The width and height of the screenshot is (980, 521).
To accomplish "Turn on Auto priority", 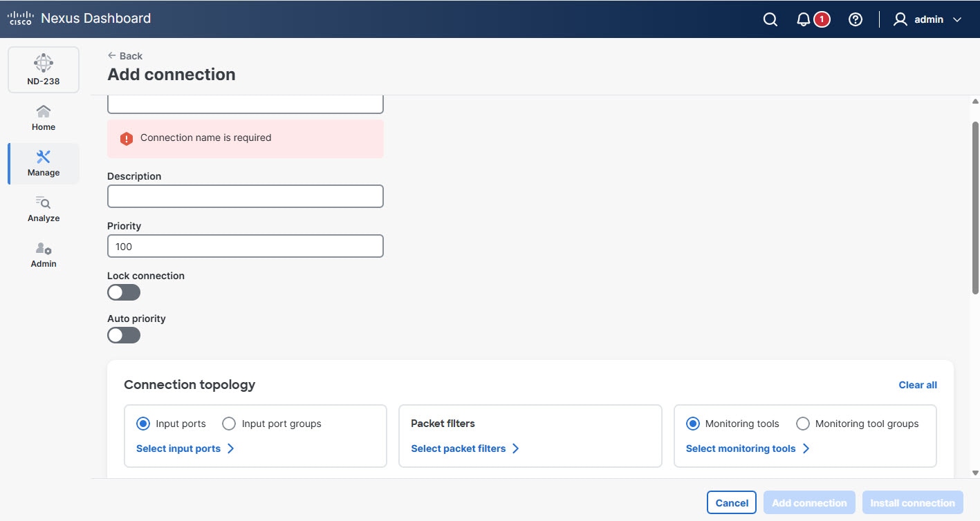I will pos(123,335).
